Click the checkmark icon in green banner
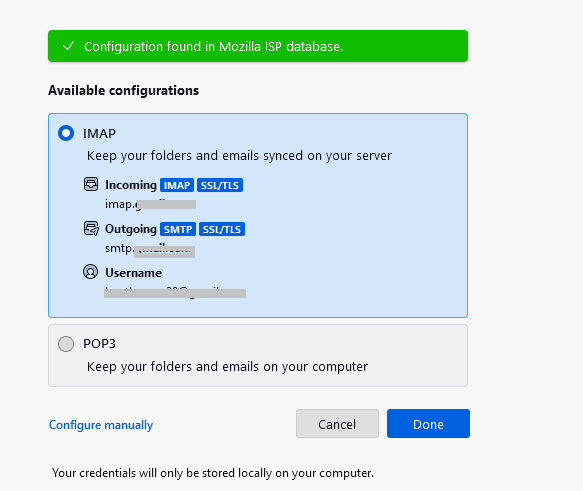 point(69,46)
